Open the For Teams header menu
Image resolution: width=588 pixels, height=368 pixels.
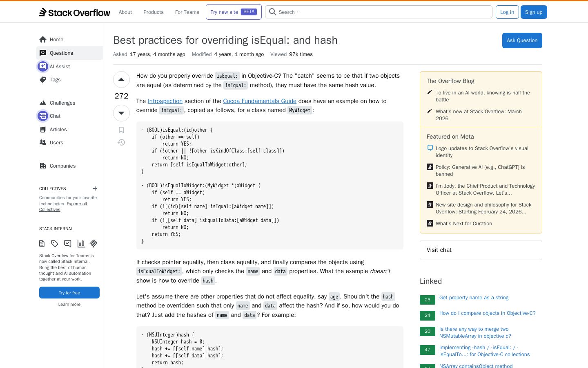click(187, 12)
